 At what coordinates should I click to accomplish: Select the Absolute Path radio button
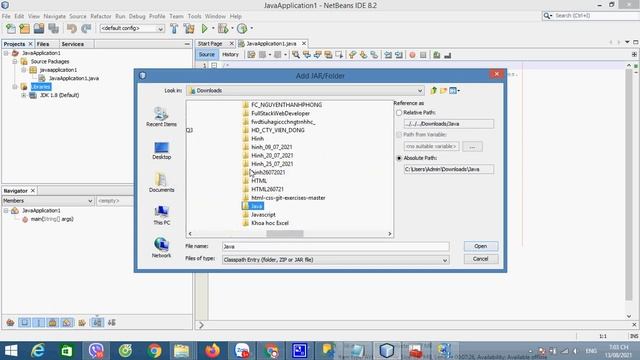399,158
